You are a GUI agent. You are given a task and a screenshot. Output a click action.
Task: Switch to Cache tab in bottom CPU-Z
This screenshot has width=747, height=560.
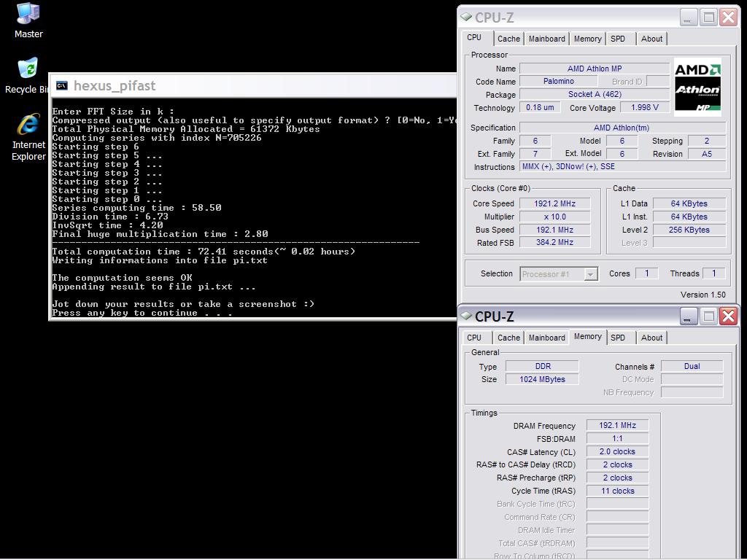[x=508, y=338]
